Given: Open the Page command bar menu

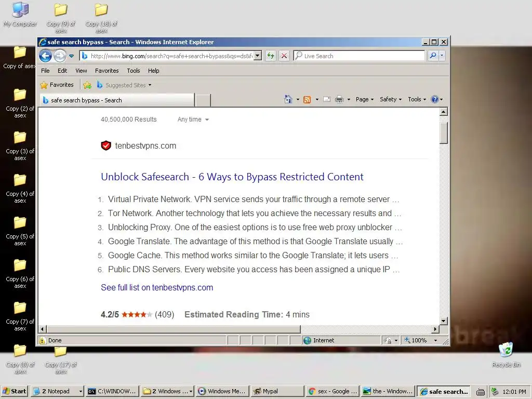Looking at the screenshot, I should pos(364,99).
